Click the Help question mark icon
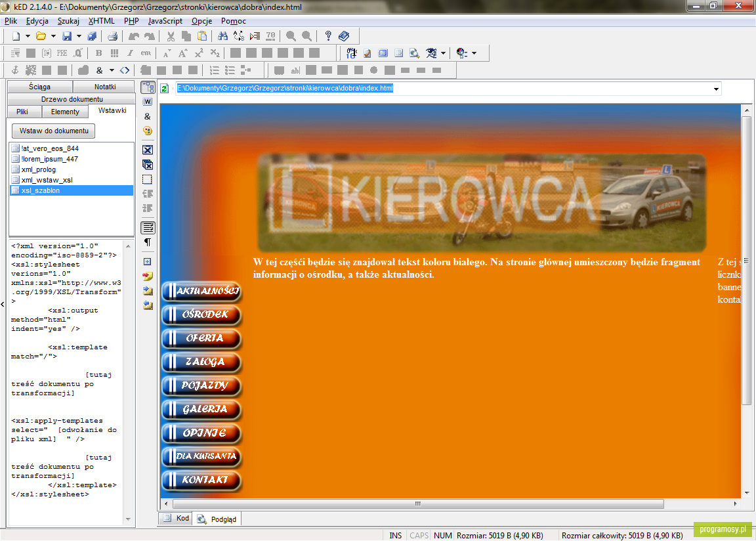 pyautogui.click(x=328, y=36)
